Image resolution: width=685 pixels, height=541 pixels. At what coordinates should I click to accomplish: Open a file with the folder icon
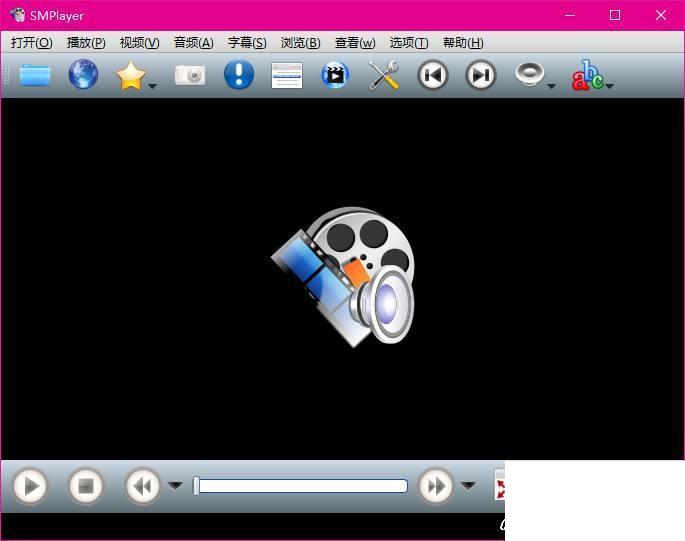tap(35, 75)
